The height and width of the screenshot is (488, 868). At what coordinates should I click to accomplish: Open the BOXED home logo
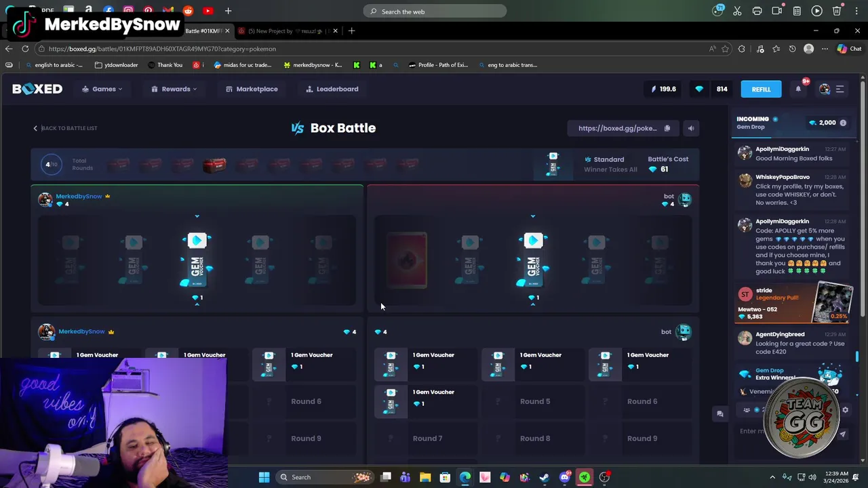click(37, 89)
